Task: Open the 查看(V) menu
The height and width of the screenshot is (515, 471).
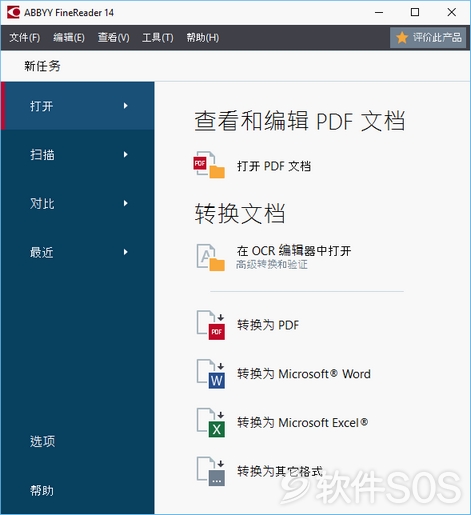Action: [x=113, y=37]
